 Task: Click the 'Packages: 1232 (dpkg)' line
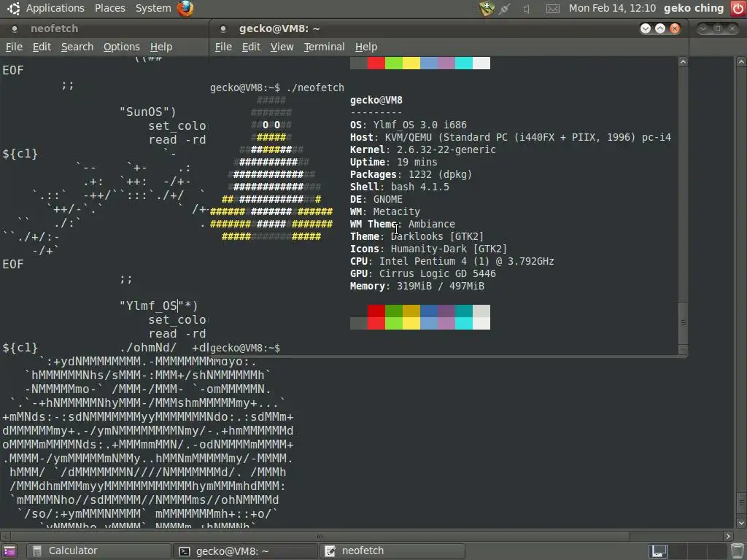411,174
